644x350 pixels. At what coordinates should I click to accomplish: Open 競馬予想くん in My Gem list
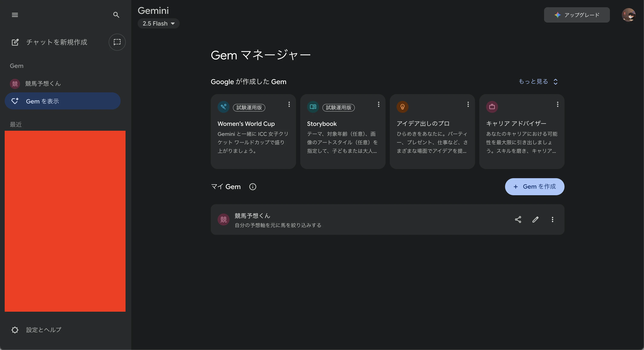tap(387, 219)
